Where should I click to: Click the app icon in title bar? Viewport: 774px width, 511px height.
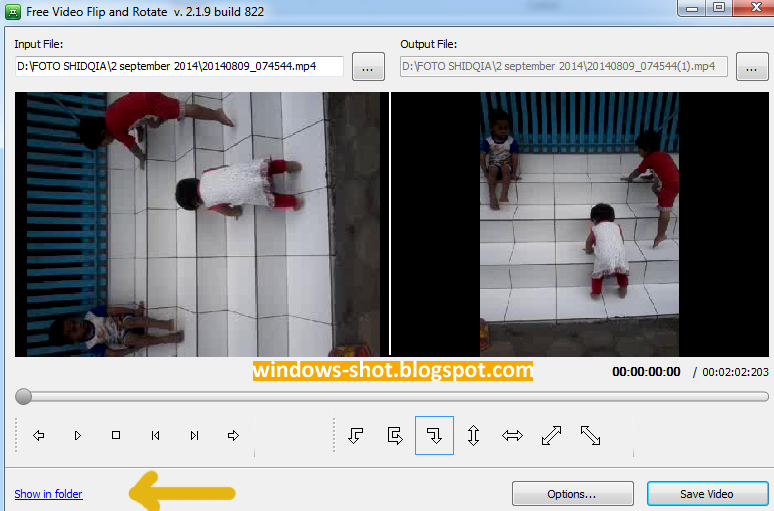(13, 11)
